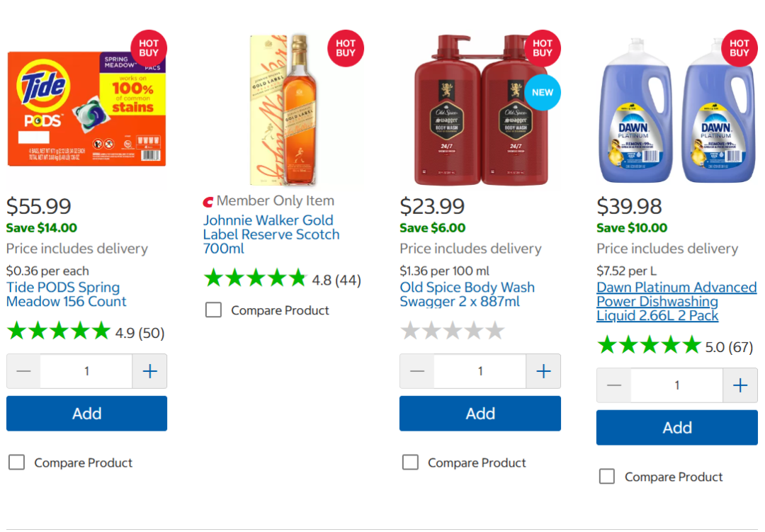Click the New badge on Old Spice
Screen dimensions: 765x532
pyautogui.click(x=543, y=93)
